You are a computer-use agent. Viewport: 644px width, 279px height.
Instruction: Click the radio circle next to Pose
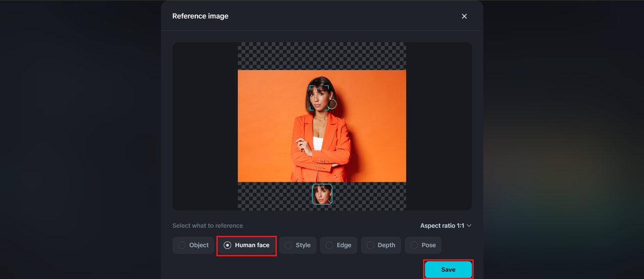(414, 245)
